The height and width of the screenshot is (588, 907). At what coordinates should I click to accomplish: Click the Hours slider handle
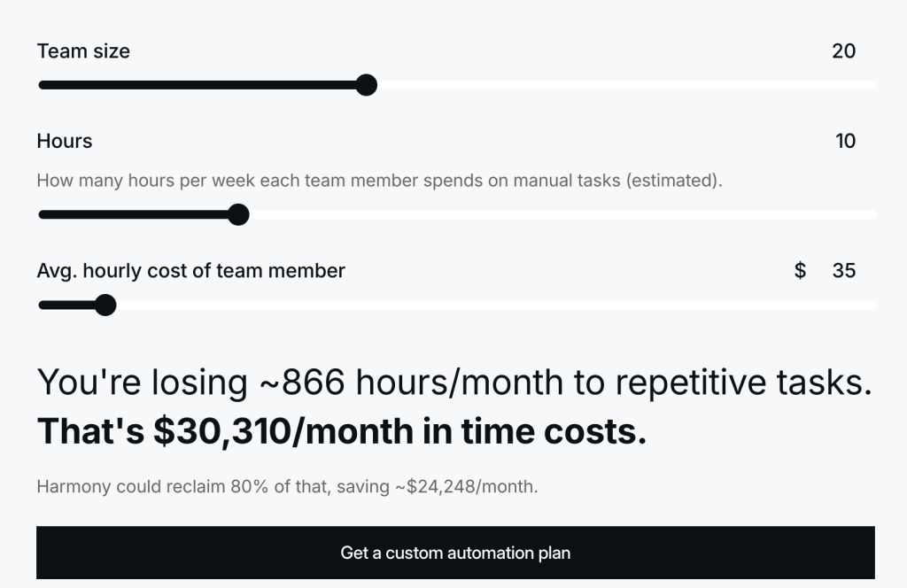coord(238,214)
